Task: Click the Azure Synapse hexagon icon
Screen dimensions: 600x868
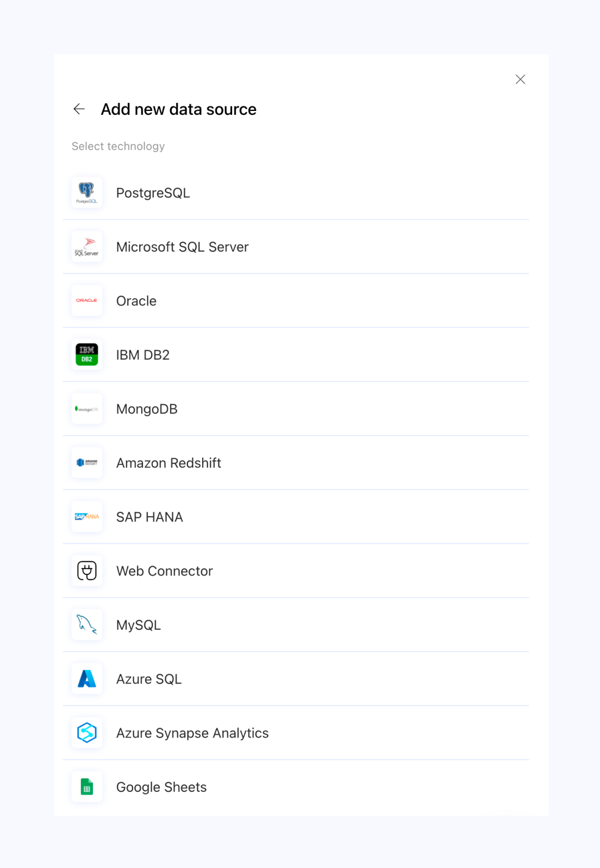Action: tap(87, 733)
